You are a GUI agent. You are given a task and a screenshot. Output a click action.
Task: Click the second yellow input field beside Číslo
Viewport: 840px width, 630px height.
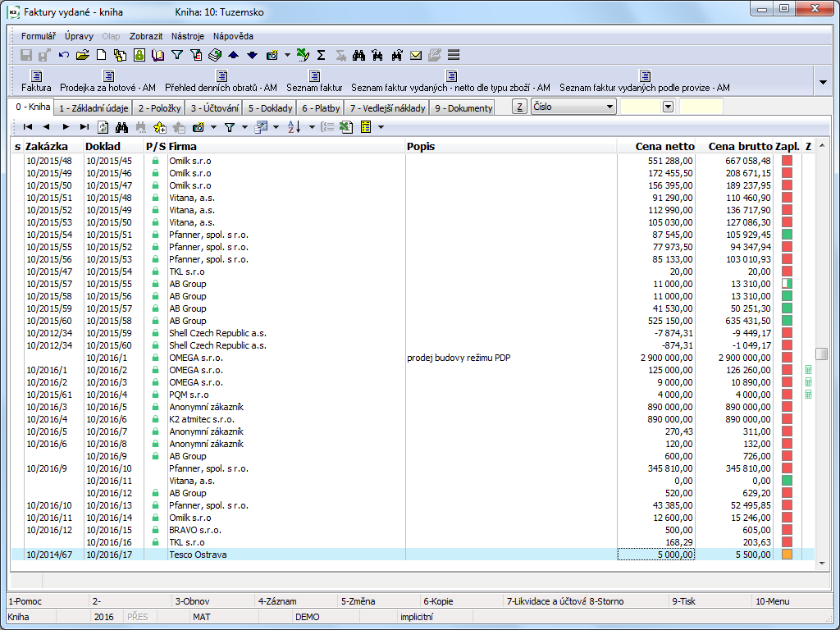[701, 107]
